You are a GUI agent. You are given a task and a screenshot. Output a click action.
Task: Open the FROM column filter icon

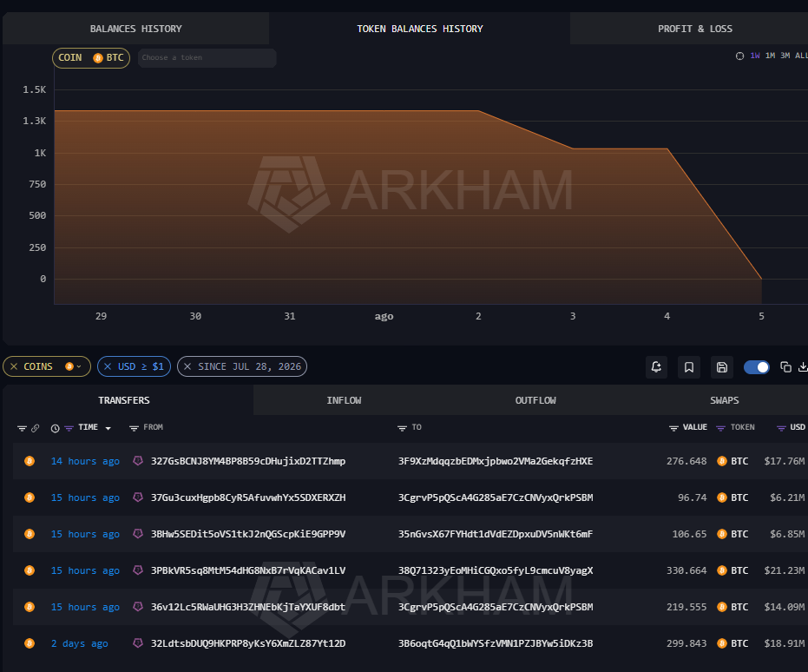pyautogui.click(x=134, y=428)
